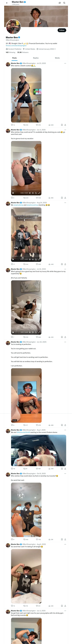Play the Jul 23 video
Screen dimensions: 72x644
pyautogui.click(x=26, y=95)
